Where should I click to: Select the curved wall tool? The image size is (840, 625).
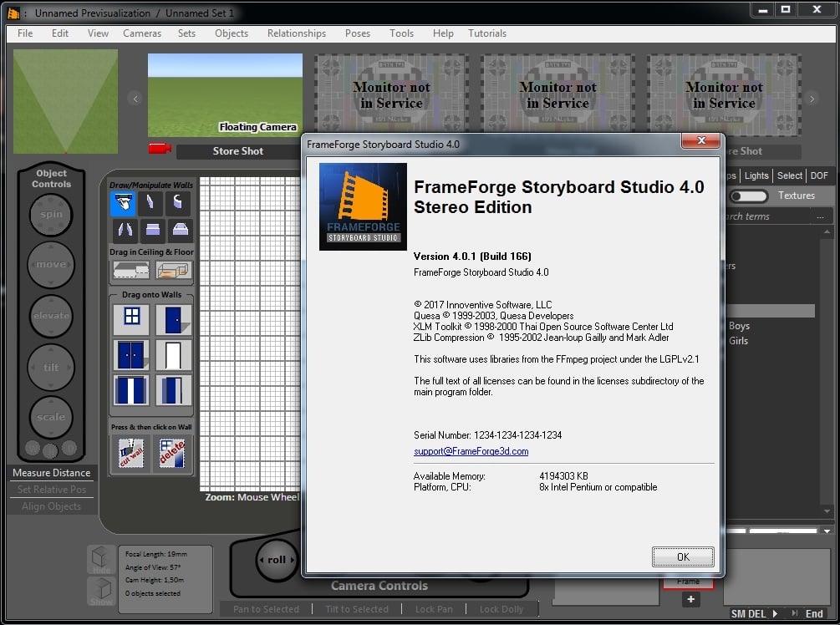pos(178,204)
